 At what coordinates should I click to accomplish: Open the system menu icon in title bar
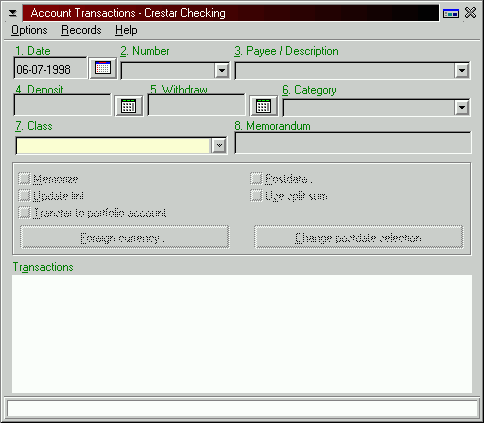pos(13,13)
